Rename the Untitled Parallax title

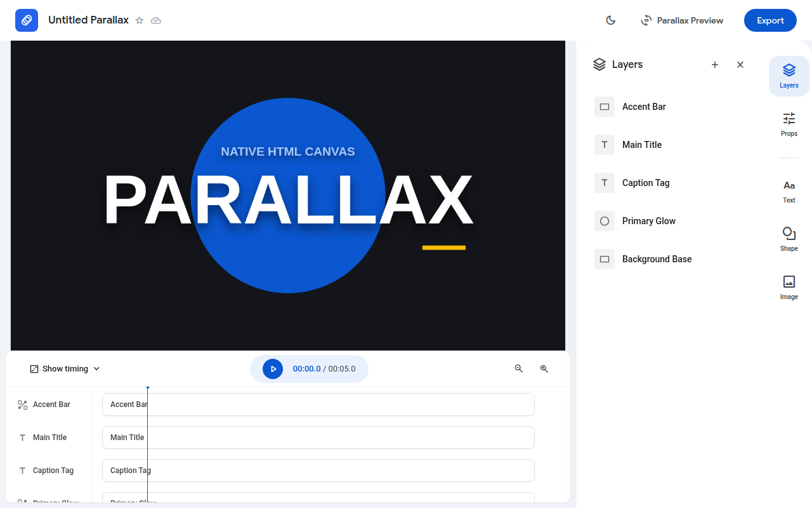click(88, 20)
